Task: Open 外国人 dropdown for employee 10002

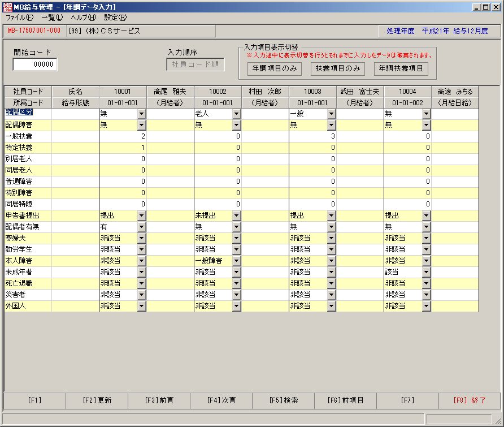Action: 237,306
